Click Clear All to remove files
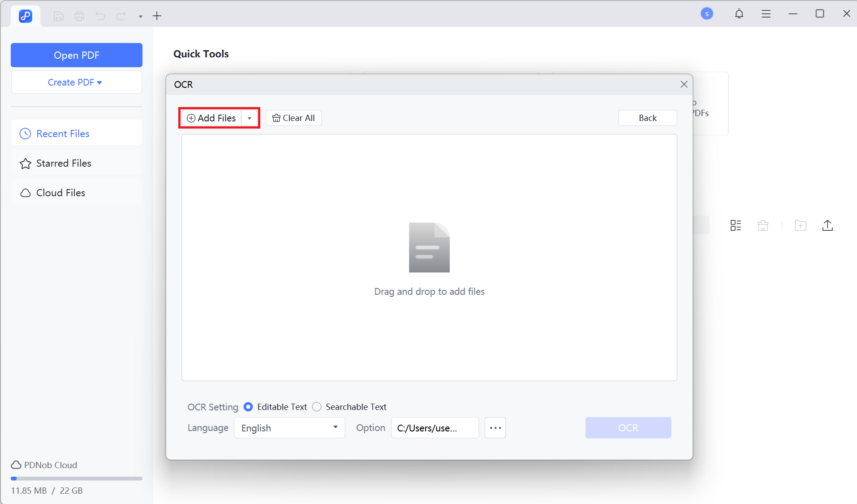Image resolution: width=857 pixels, height=504 pixels. click(x=293, y=118)
